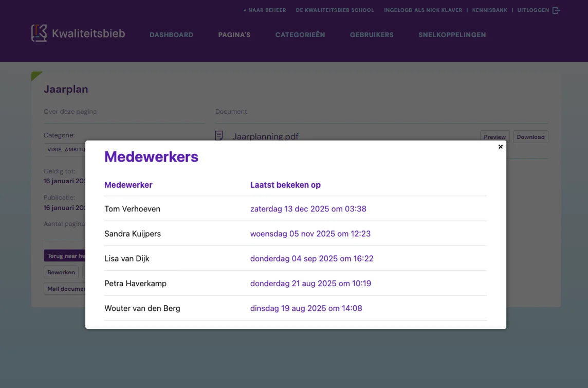This screenshot has height=388, width=588.
Task: Click the document icon beside Jaarplanning.pdf
Action: (219, 135)
